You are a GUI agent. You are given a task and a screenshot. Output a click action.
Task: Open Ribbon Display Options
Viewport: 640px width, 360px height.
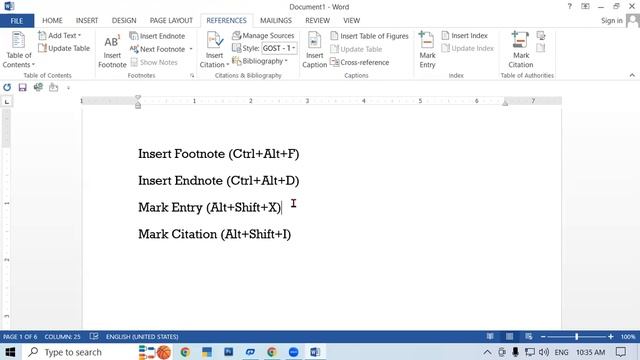pos(585,7)
